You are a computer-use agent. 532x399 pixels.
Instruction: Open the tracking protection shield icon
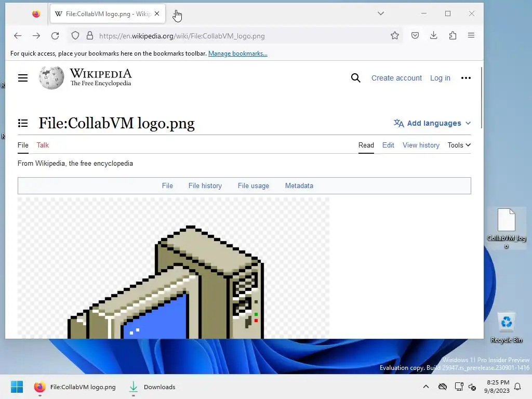coord(75,36)
